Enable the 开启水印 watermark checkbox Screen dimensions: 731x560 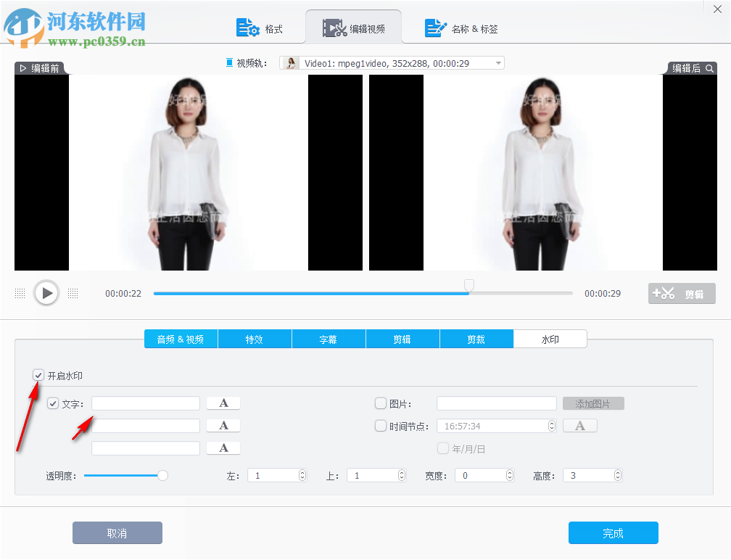tap(38, 375)
